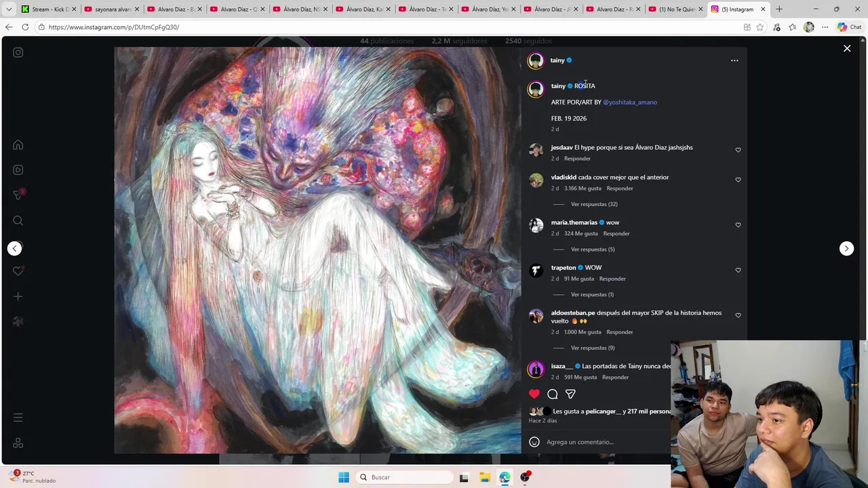Image resolution: width=868 pixels, height=488 pixels.
Task: Go to the next post arrow
Action: pyautogui.click(x=846, y=248)
